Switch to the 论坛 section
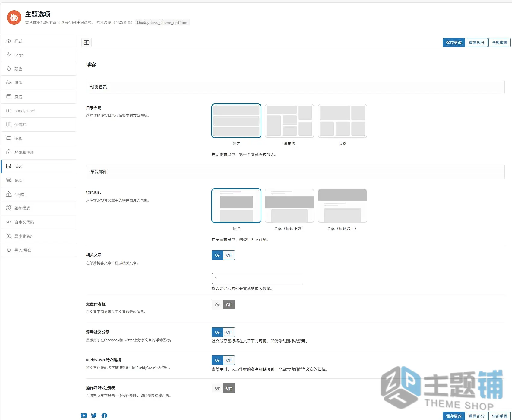This screenshot has height=420, width=512. (x=39, y=180)
